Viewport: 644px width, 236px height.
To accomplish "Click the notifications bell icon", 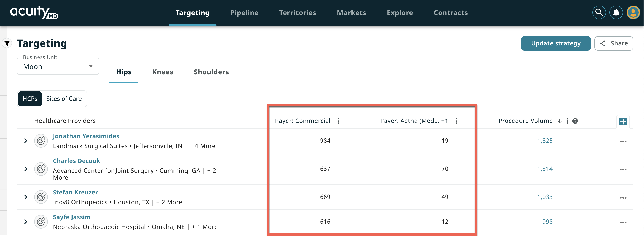I will (616, 13).
